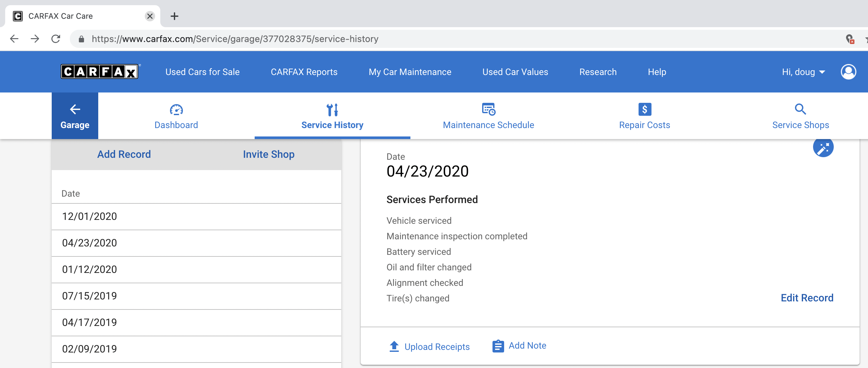Image resolution: width=868 pixels, height=368 pixels.
Task: Click the Repair Costs dollar icon
Action: (644, 109)
